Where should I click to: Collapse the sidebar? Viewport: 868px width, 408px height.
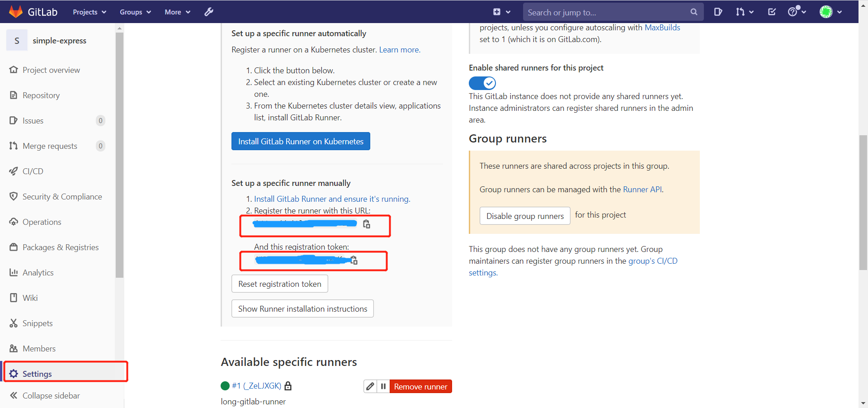pos(45,396)
